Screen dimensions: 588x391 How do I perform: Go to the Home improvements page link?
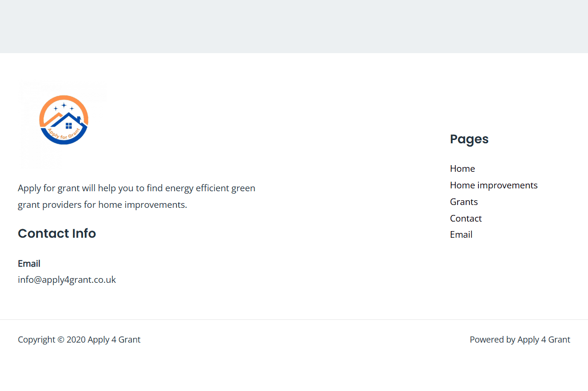click(x=494, y=185)
